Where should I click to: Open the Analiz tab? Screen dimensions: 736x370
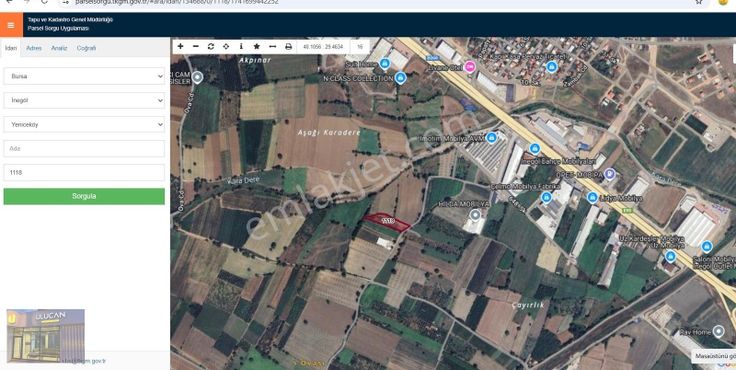59,48
